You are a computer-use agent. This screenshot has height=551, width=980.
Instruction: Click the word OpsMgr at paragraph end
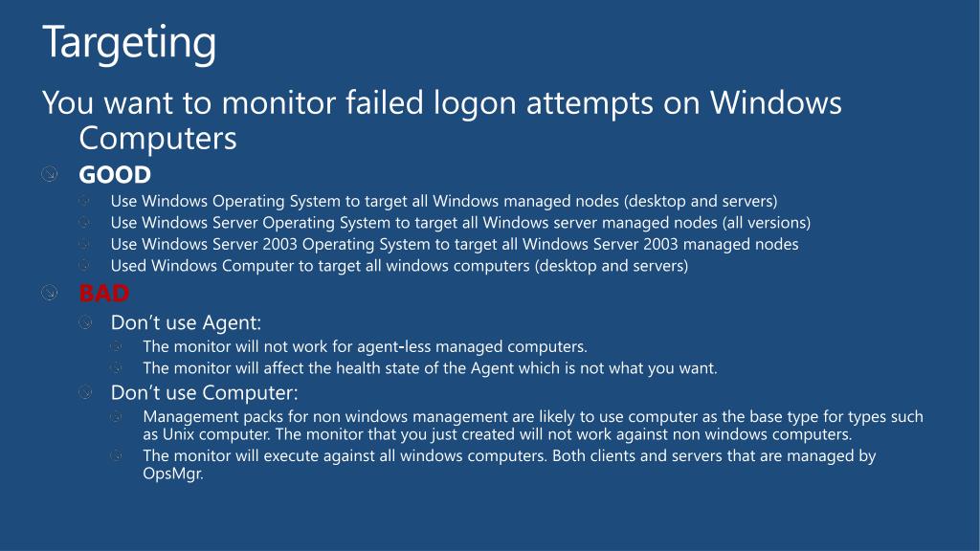(173, 474)
